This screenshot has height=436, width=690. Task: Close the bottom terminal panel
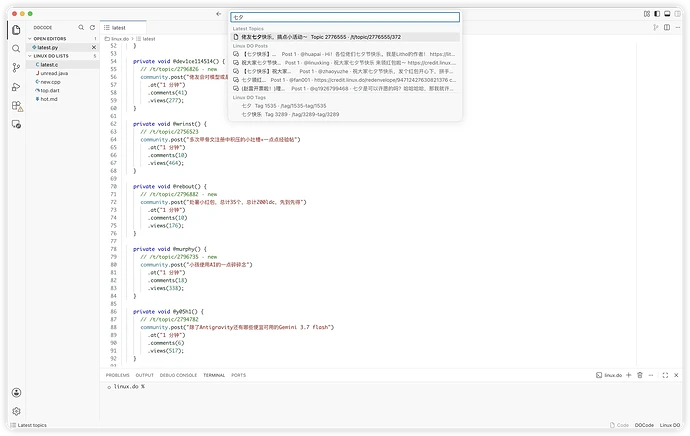tap(676, 375)
